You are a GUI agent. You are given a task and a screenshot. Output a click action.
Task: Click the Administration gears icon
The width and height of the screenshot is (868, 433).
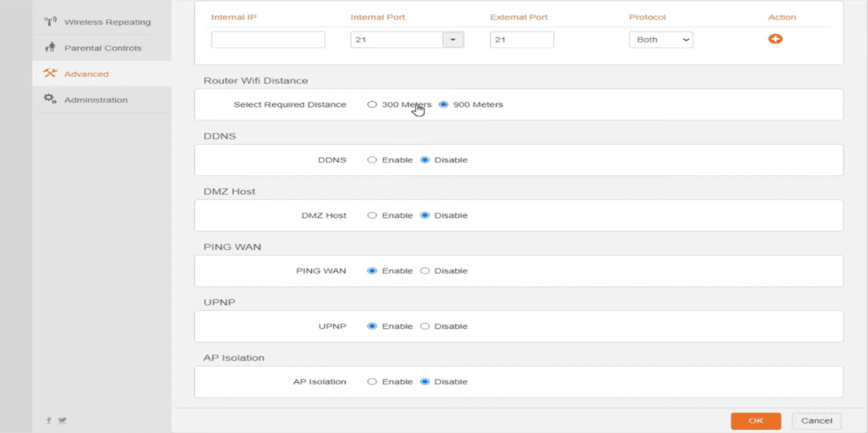point(49,99)
